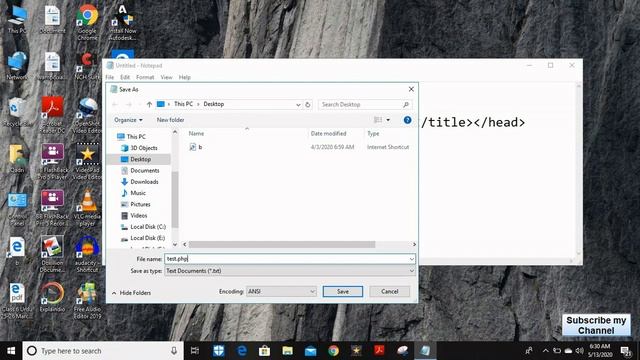The image size is (640, 360).
Task: Open the Save as type dropdown
Action: click(x=290, y=271)
